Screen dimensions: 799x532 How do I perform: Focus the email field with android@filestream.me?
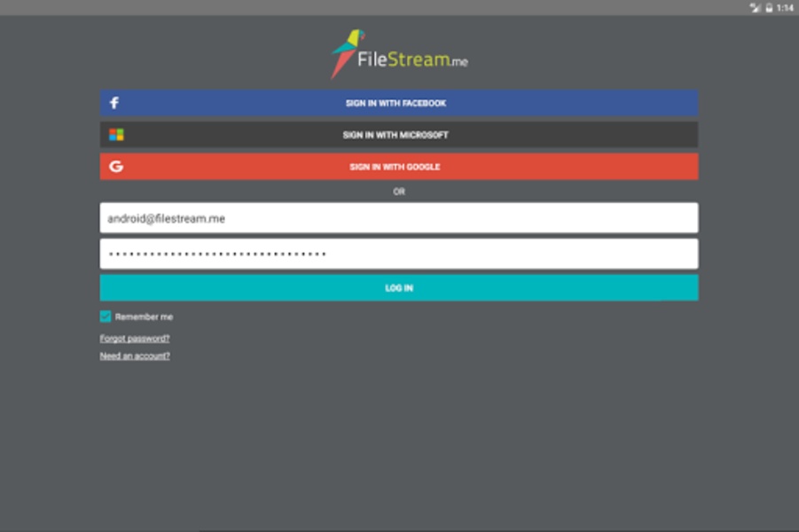point(399,218)
